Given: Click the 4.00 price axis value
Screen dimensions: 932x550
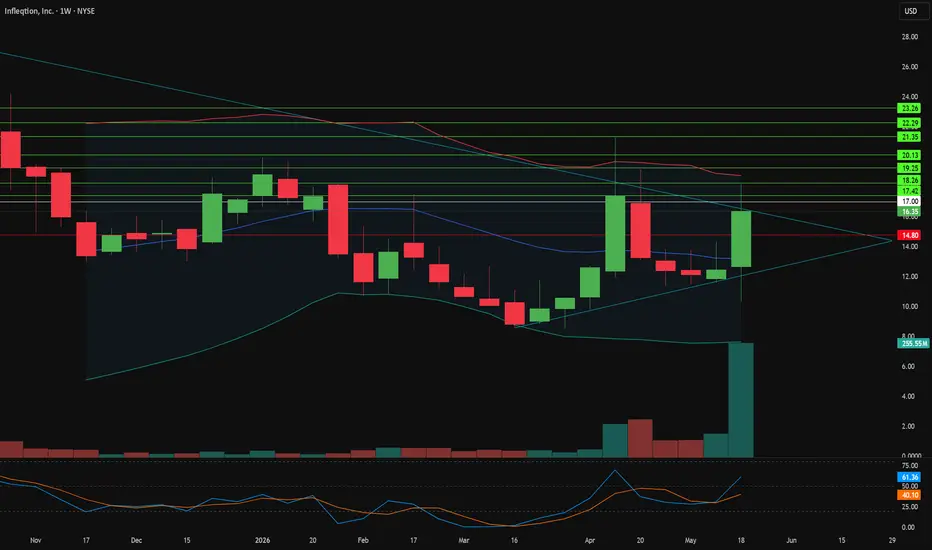Looking at the screenshot, I should tap(908, 396).
